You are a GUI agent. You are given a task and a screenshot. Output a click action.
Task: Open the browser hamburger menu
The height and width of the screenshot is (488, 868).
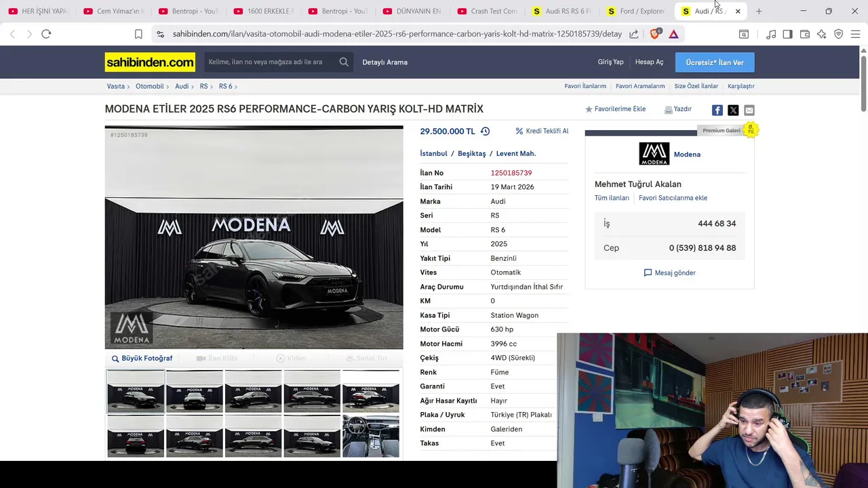click(855, 34)
